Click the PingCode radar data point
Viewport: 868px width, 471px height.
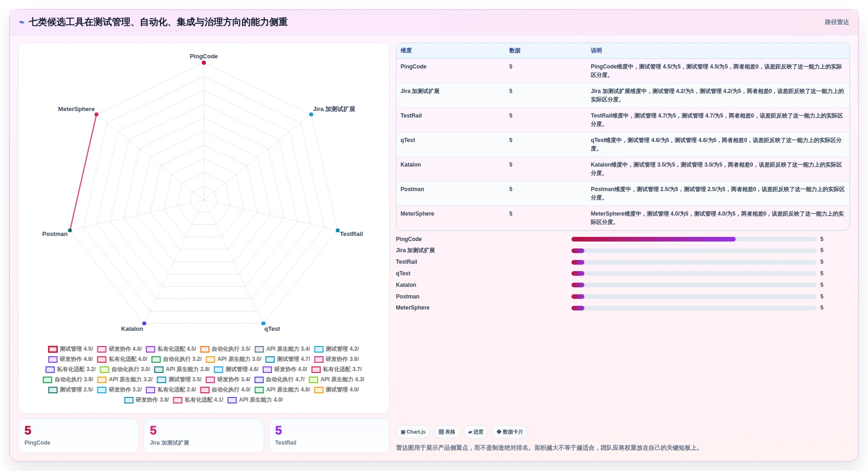coord(204,63)
